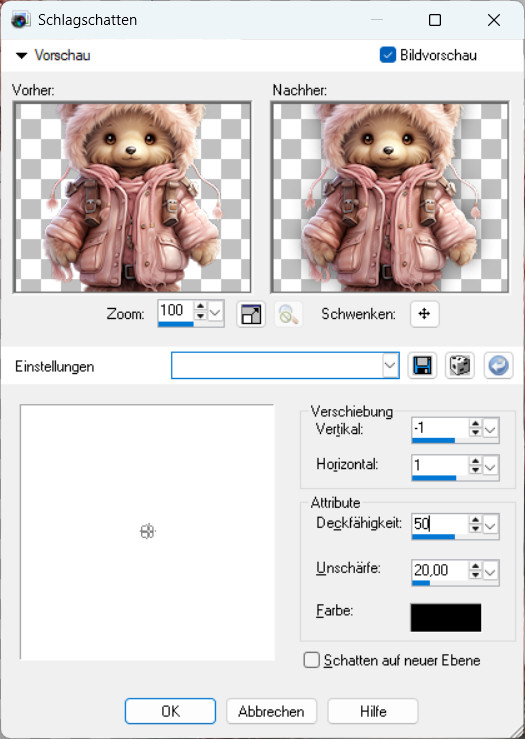
Task: Collapse the Vorschau section triangle
Action: click(21, 56)
